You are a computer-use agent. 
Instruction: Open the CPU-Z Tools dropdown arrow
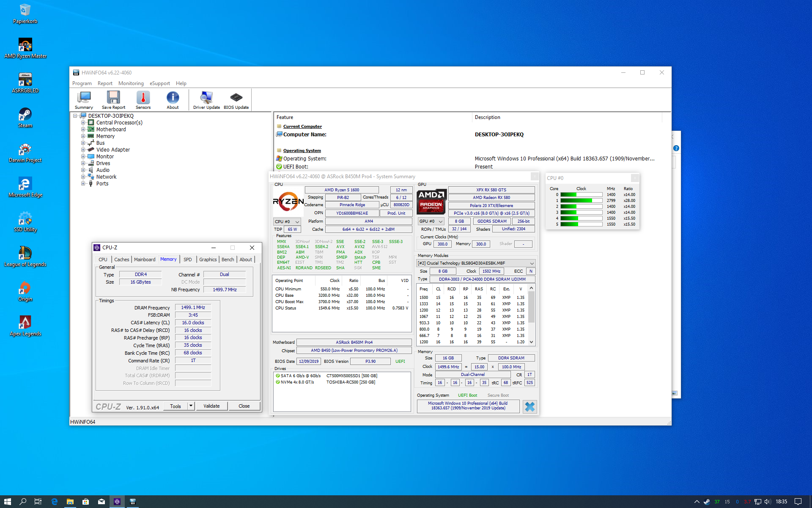coord(191,406)
